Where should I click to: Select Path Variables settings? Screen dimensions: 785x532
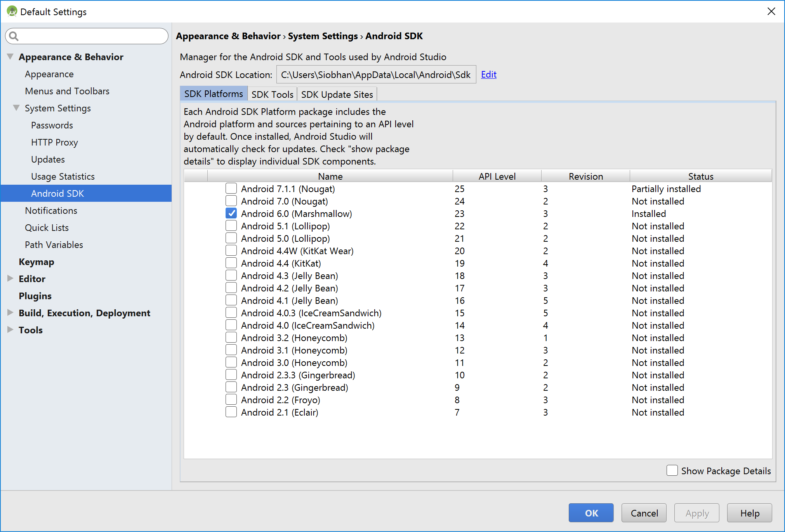point(54,244)
